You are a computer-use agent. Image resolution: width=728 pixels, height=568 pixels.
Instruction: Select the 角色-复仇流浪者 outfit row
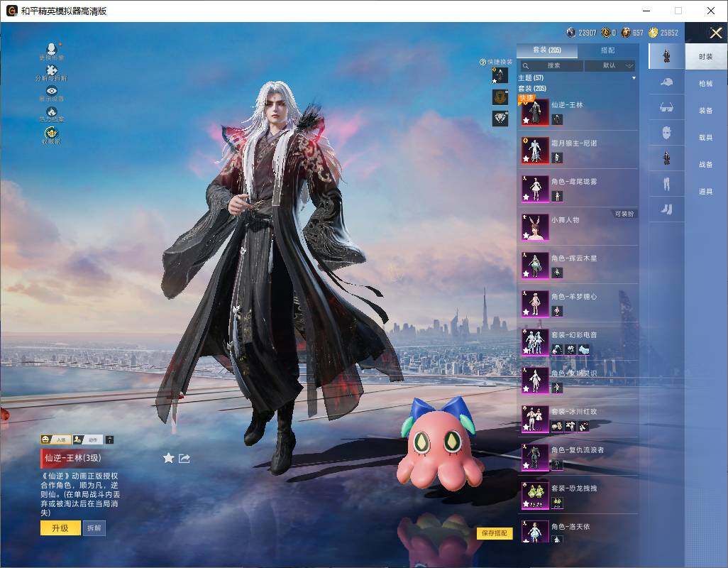(578, 457)
